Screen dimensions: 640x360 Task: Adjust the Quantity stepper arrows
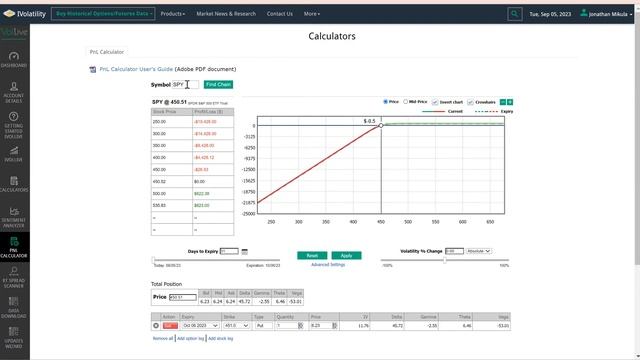click(300, 326)
